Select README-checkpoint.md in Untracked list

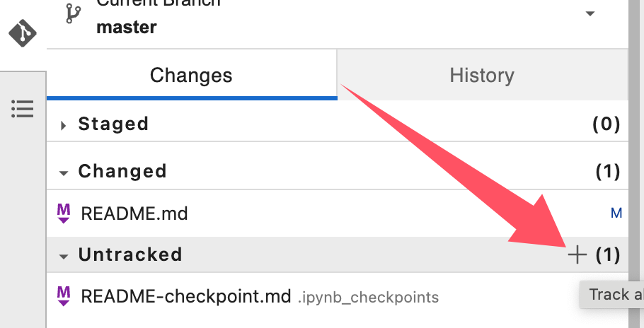pos(337,296)
